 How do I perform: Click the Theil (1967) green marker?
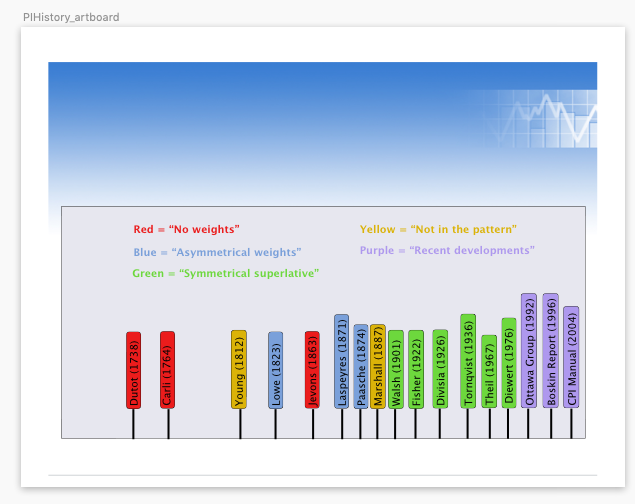489,371
